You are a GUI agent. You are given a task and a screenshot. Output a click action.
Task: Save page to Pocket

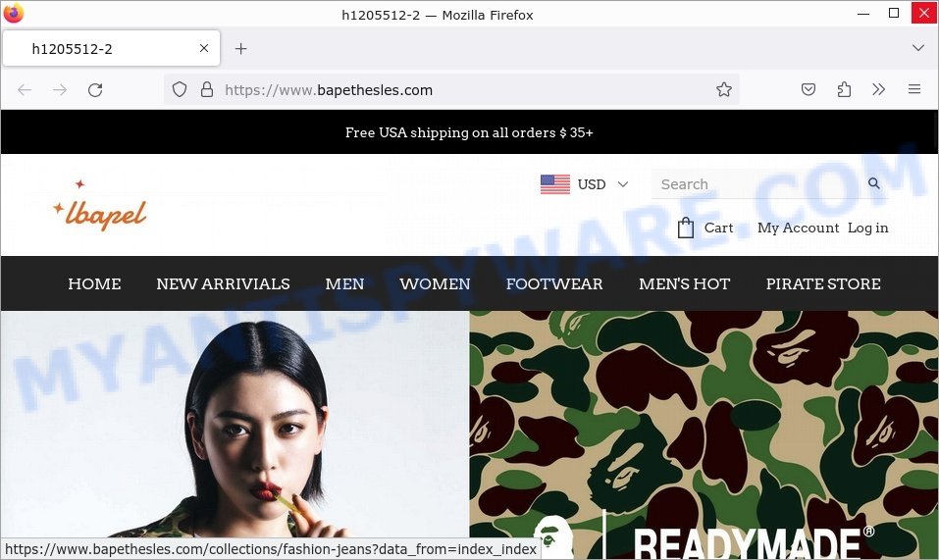point(809,90)
